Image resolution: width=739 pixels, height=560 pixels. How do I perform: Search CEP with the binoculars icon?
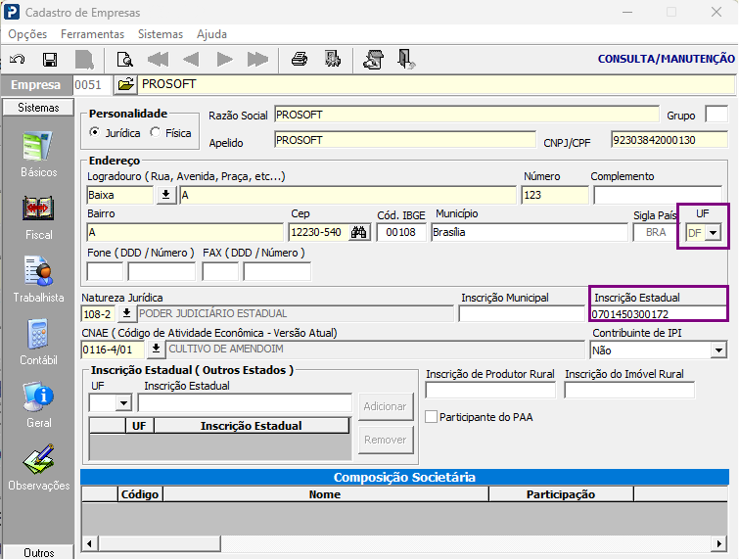[x=358, y=232]
